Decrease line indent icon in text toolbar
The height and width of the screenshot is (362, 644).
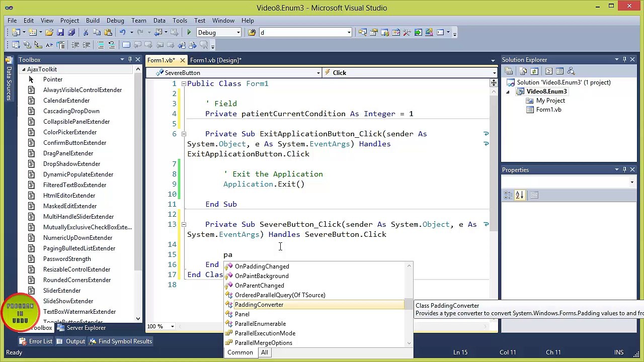(x=75, y=45)
